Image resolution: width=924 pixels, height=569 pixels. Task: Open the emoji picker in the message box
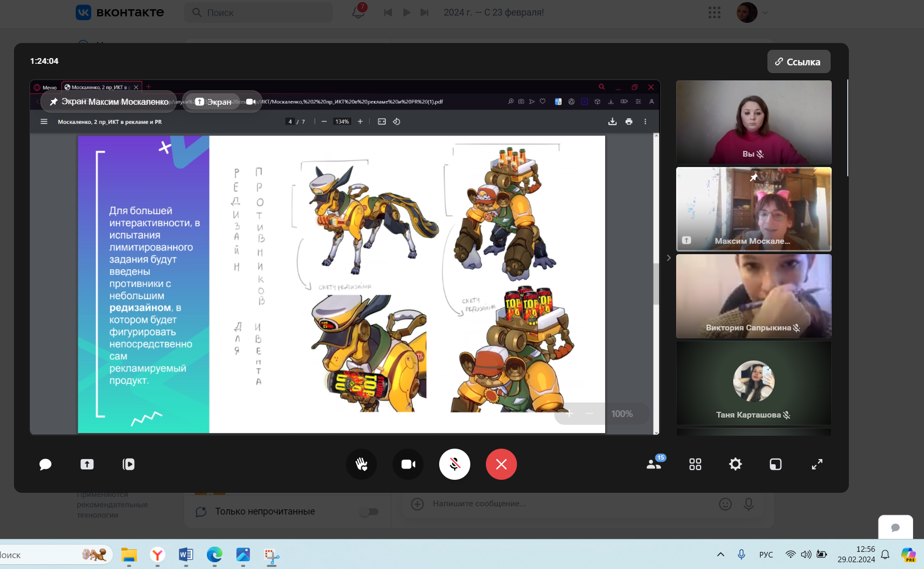click(725, 504)
